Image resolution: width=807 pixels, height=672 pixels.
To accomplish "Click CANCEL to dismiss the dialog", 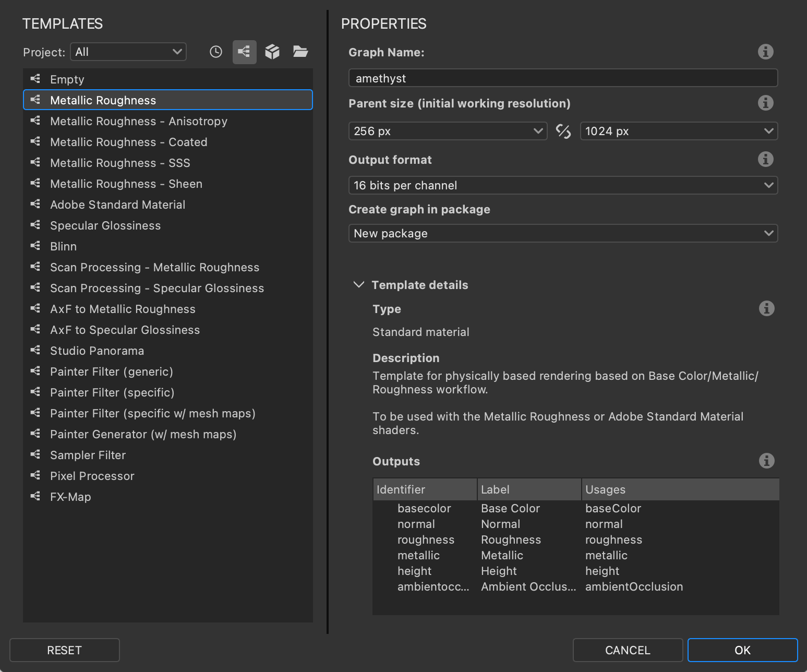I will (x=628, y=650).
